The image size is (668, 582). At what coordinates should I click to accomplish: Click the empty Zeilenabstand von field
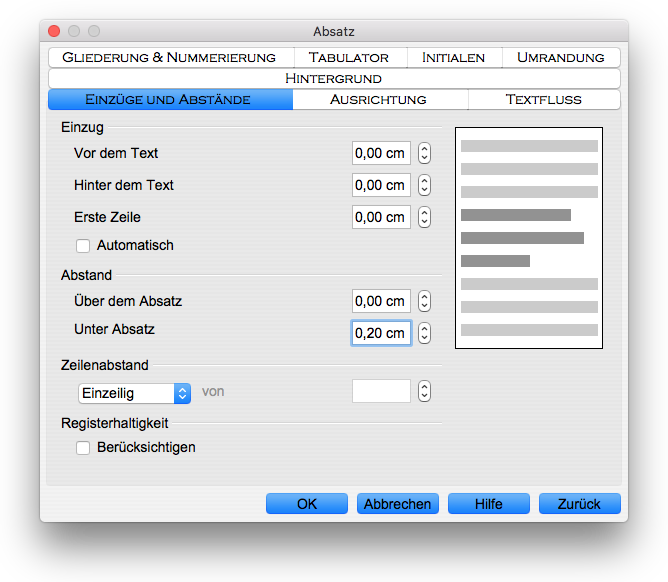[381, 391]
